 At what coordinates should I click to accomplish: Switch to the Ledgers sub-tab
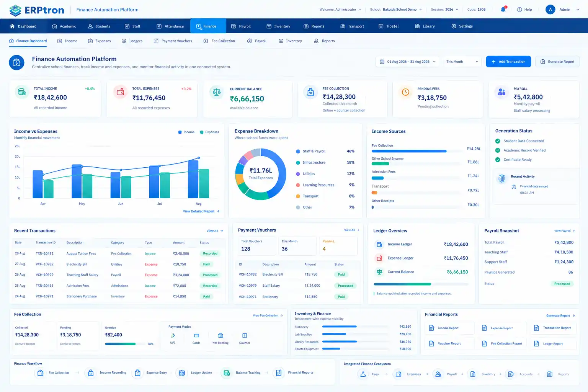click(x=132, y=41)
